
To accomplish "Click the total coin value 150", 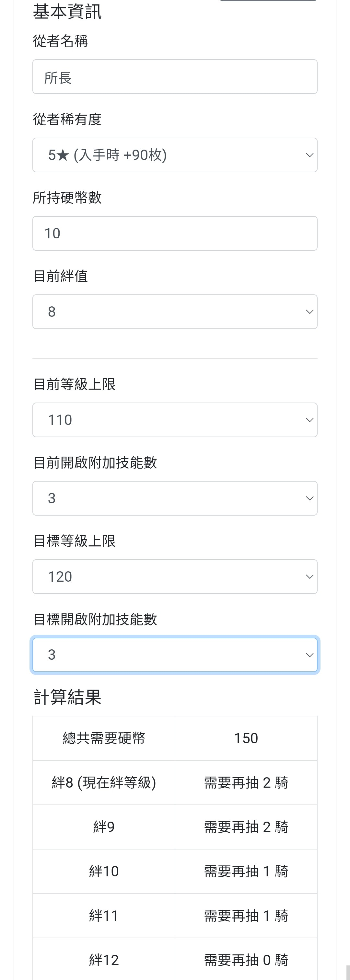I will (x=246, y=738).
